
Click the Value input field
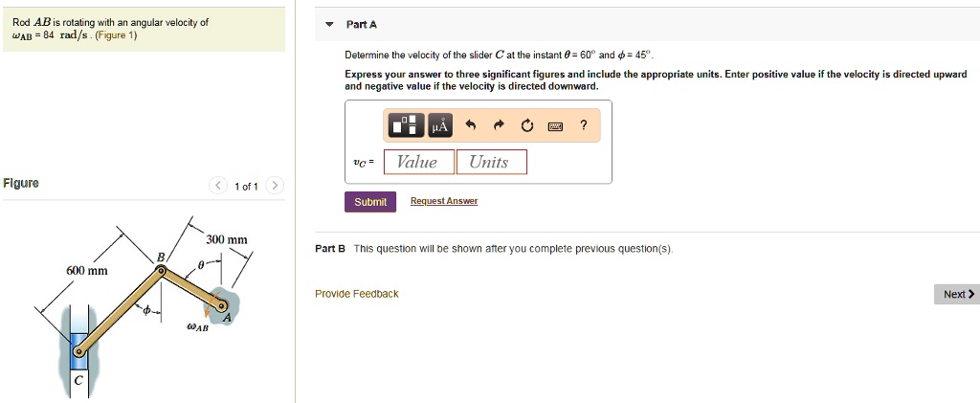coord(417,163)
